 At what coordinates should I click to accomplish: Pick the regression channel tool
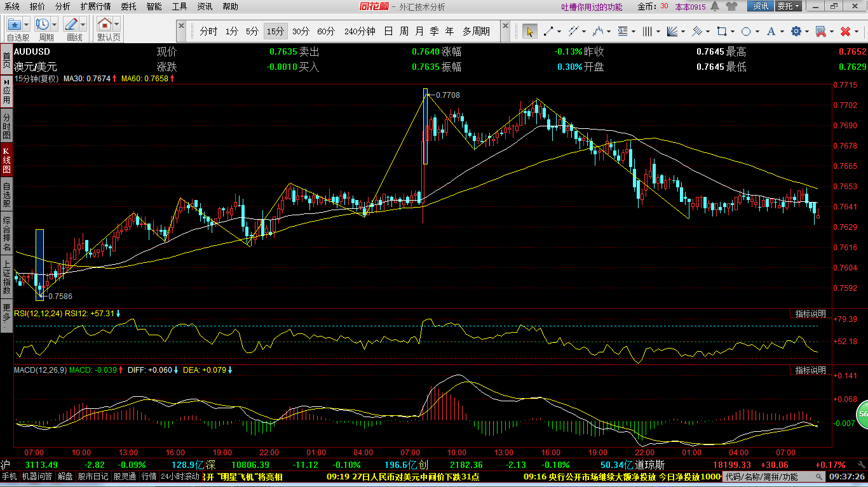tap(697, 31)
